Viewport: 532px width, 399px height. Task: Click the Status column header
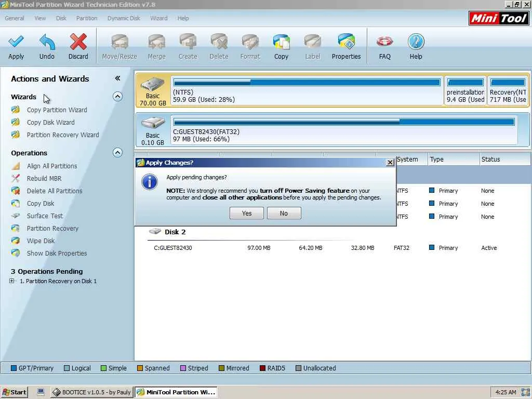[x=505, y=159]
